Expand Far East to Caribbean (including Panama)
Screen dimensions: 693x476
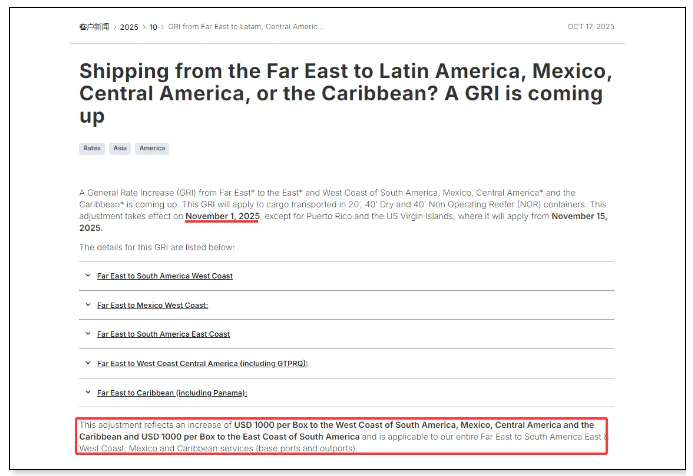click(171, 393)
